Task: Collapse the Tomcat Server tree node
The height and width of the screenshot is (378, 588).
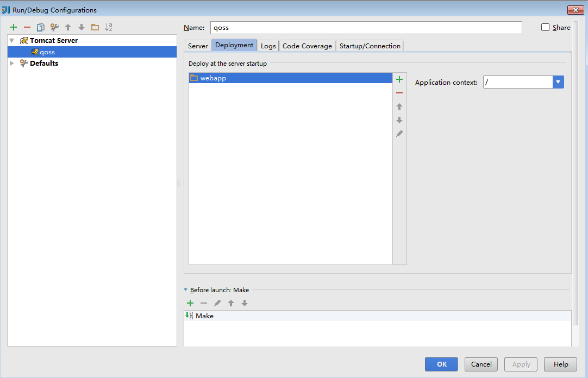Action: 12,40
